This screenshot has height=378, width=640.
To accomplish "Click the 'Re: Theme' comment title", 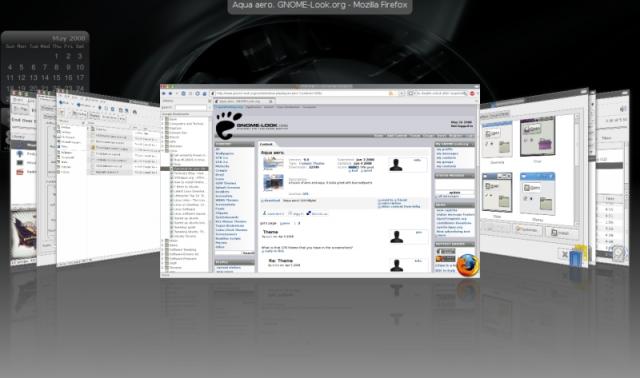I will pyautogui.click(x=280, y=260).
